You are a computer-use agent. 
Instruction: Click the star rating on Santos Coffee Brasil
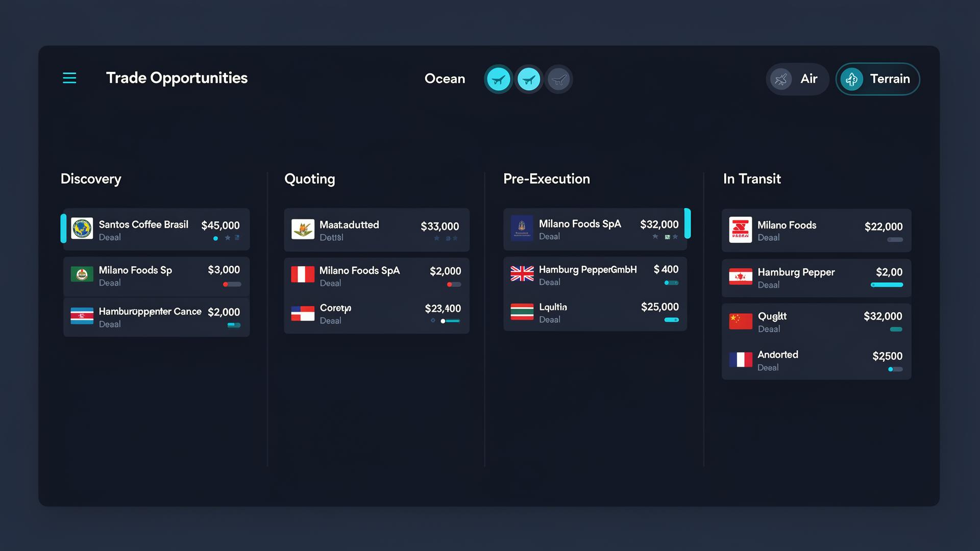point(227,238)
